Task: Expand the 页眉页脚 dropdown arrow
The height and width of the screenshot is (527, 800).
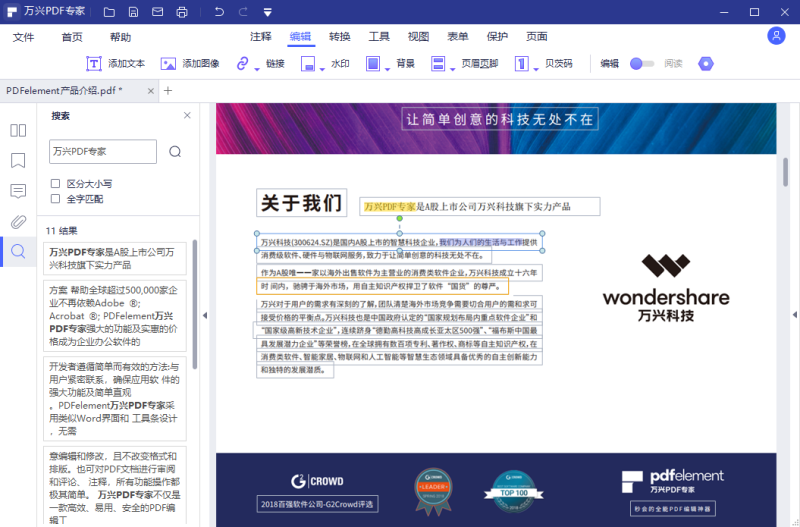Action: point(452,69)
